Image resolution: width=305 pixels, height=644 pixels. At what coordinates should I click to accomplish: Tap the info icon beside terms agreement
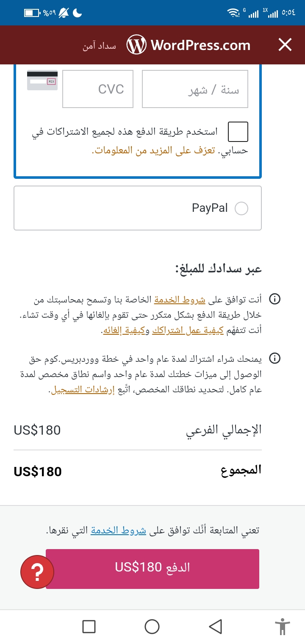click(x=275, y=300)
